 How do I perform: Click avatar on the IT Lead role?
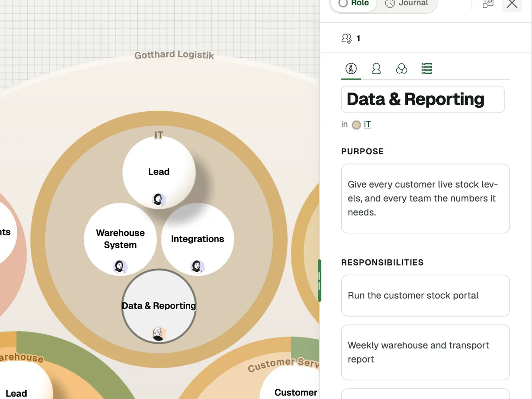tap(158, 200)
